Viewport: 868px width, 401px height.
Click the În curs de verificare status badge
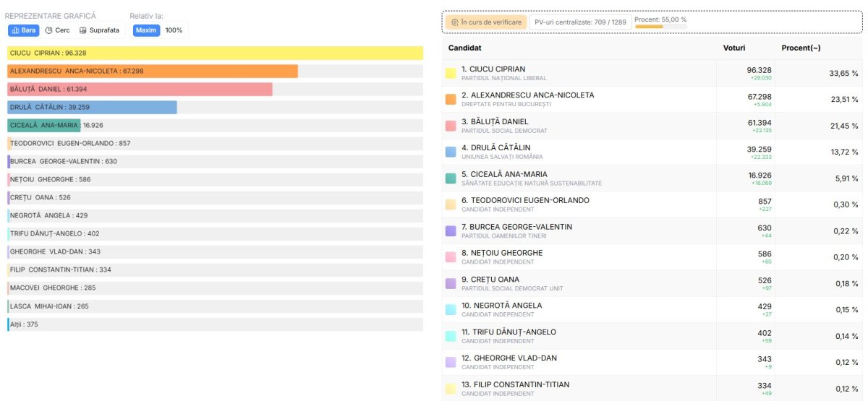[x=485, y=22]
